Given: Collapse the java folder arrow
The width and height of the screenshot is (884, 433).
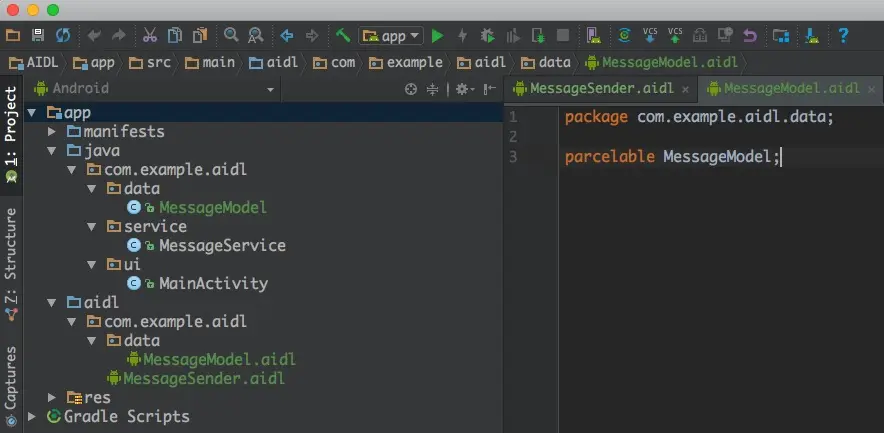Looking at the screenshot, I should (52, 151).
